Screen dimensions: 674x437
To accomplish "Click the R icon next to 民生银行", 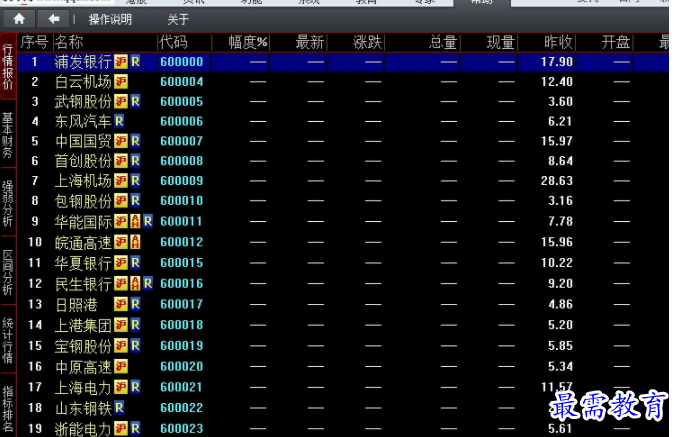I will (148, 283).
